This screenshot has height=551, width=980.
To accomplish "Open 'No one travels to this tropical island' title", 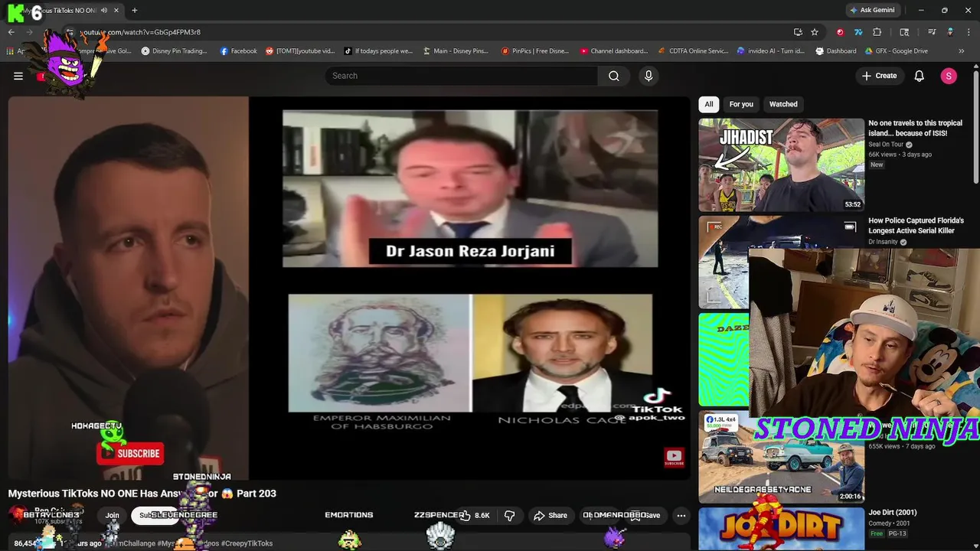I will [x=915, y=128].
